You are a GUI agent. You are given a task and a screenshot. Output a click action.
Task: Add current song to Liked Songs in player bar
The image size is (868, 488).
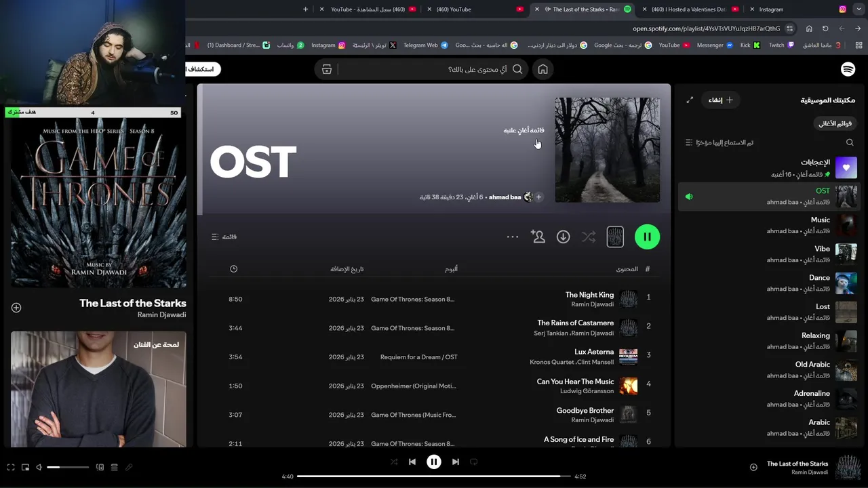[753, 467]
